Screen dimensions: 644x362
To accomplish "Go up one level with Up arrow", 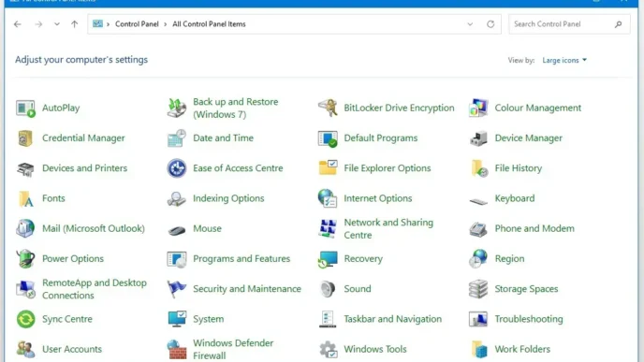I will point(74,24).
